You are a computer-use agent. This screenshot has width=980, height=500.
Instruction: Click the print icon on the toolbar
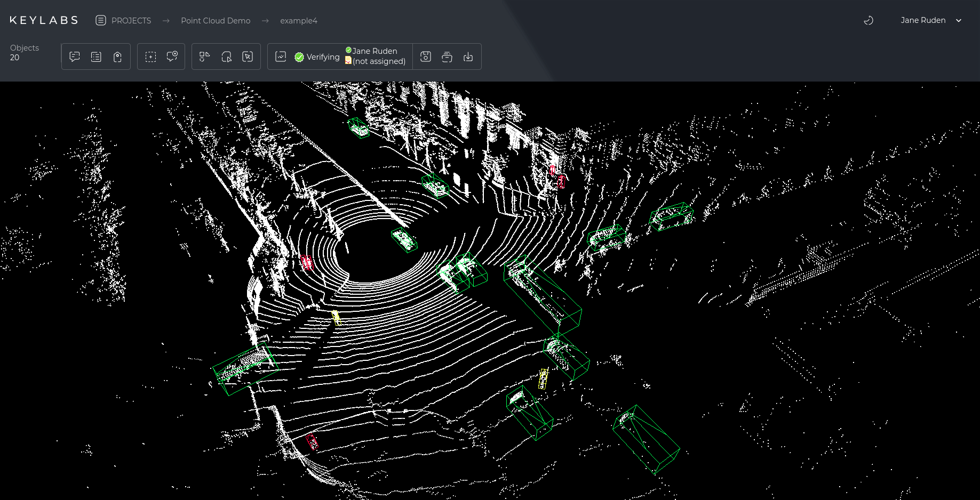447,57
